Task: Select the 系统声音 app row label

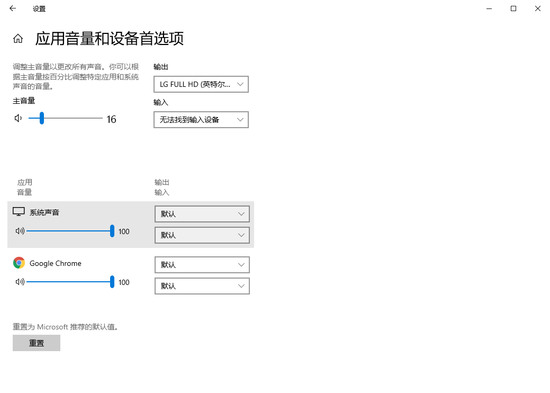Action: 44,212
